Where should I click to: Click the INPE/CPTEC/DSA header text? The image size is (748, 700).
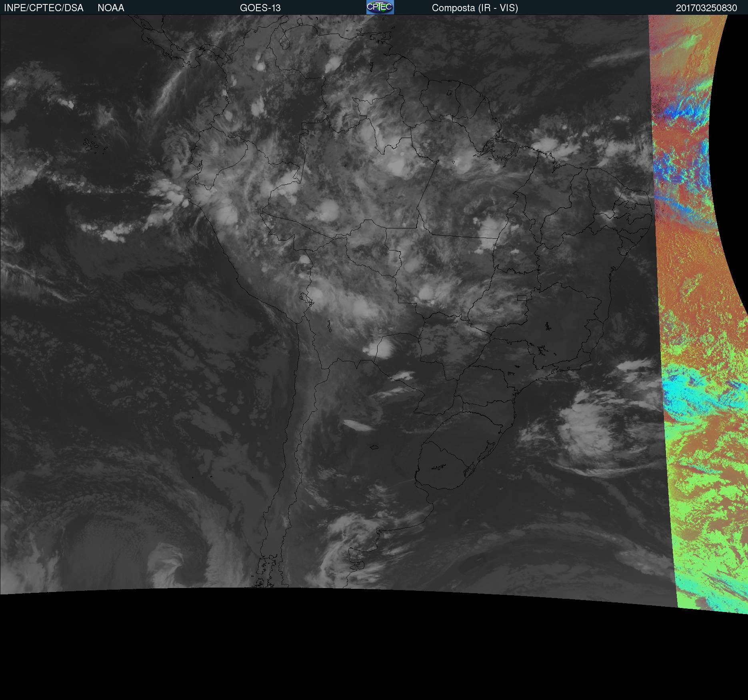pyautogui.click(x=44, y=8)
